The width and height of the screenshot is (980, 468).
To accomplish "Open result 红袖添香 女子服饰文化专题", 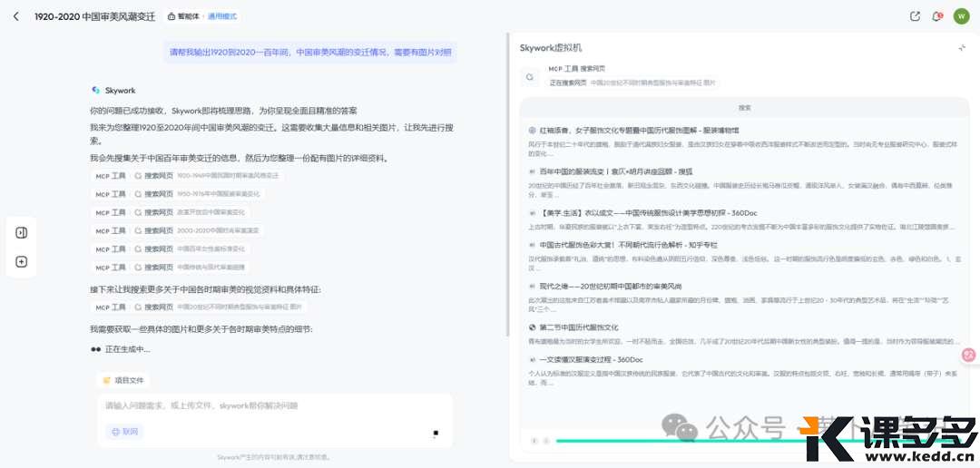I will [x=639, y=131].
